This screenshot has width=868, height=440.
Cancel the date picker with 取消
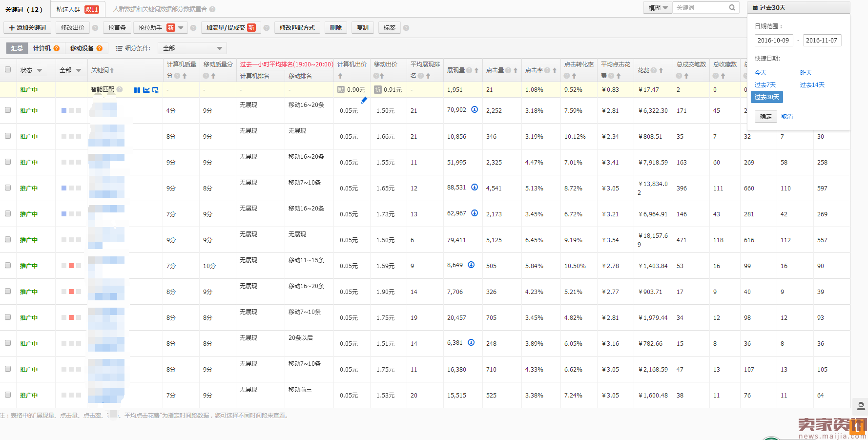[x=787, y=117]
